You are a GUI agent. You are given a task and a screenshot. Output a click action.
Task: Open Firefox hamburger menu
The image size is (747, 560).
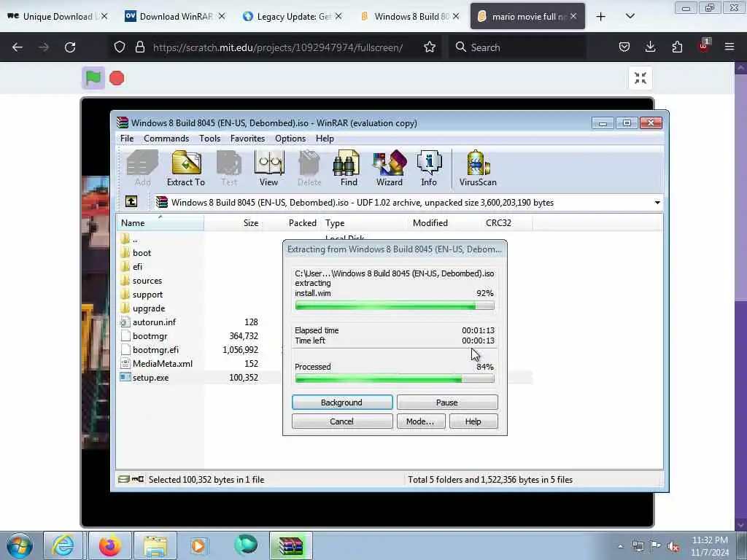[x=729, y=47]
